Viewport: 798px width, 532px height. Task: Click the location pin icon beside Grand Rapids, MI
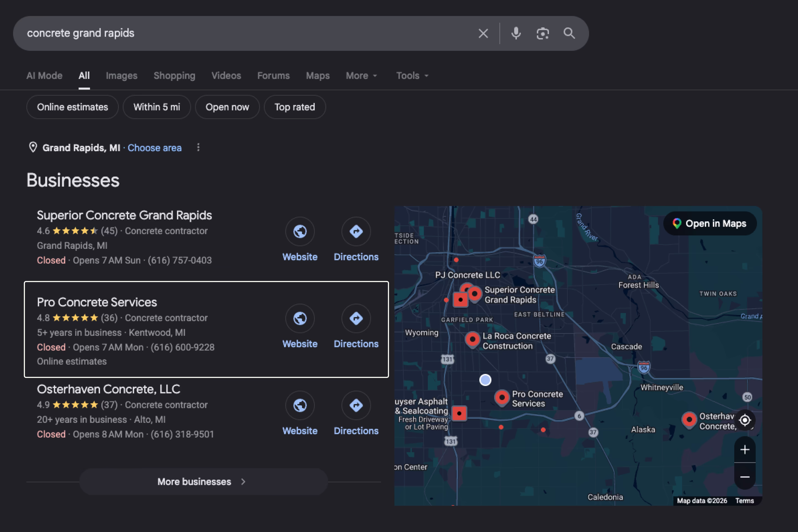coord(33,147)
